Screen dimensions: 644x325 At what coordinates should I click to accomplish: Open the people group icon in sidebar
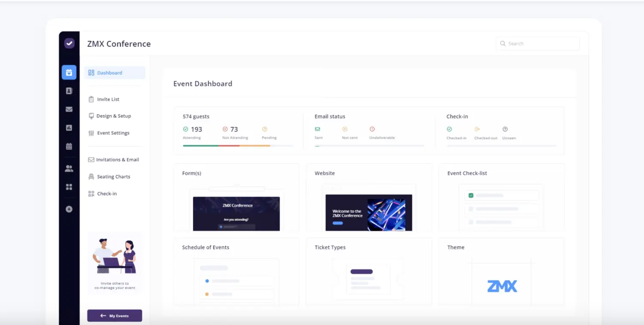(69, 169)
